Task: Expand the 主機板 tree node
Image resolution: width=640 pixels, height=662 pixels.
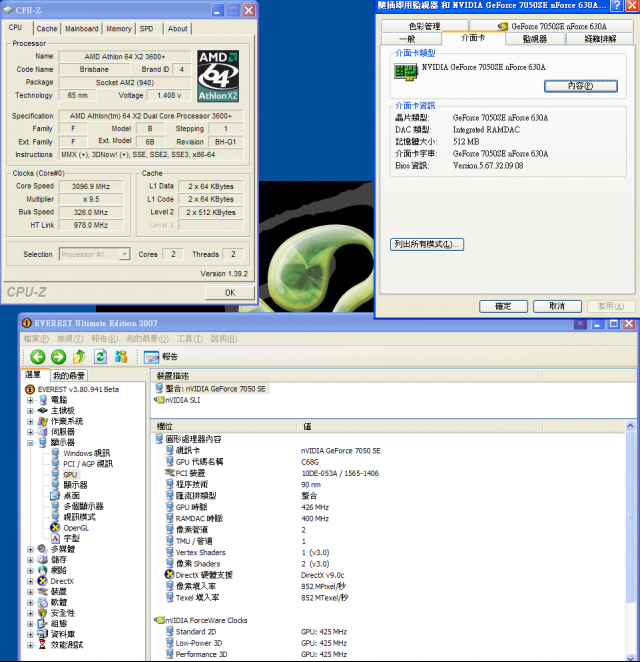Action: point(30,410)
